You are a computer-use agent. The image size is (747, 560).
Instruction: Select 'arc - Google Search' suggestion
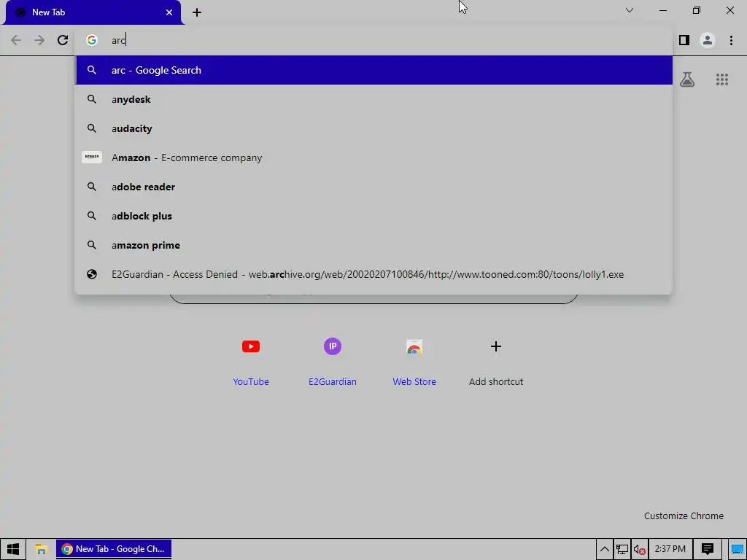pos(374,70)
